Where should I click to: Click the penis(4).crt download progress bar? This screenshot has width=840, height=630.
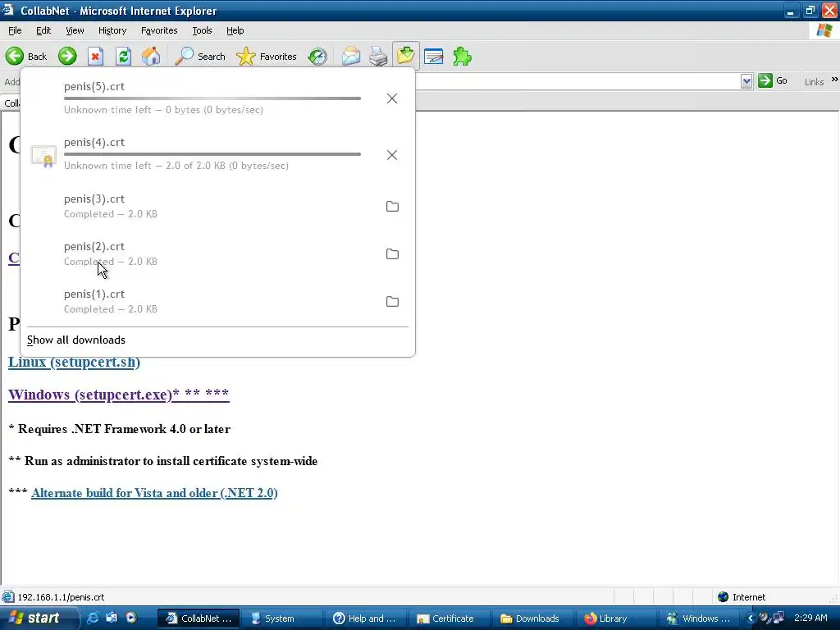tap(212, 154)
